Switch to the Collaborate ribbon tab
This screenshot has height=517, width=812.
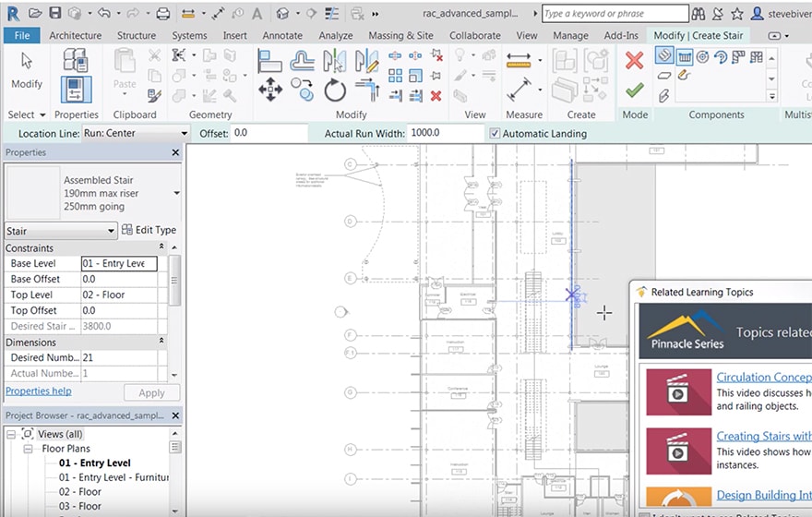coord(475,35)
